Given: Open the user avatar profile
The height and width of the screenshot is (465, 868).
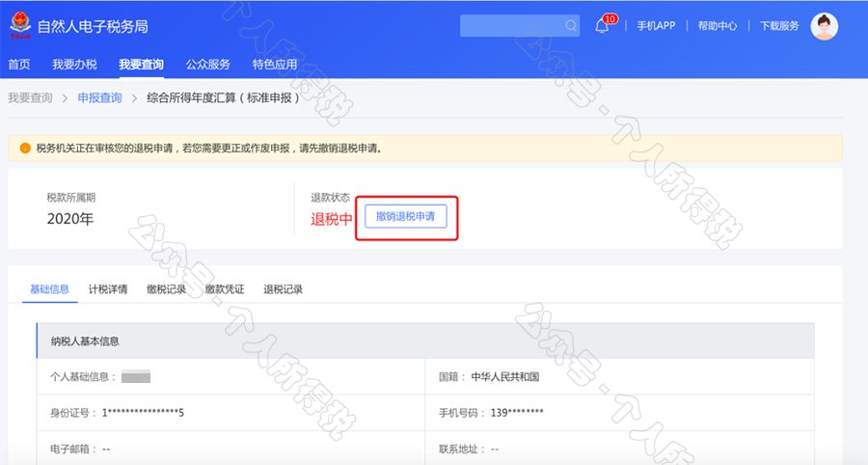Looking at the screenshot, I should tap(825, 26).
